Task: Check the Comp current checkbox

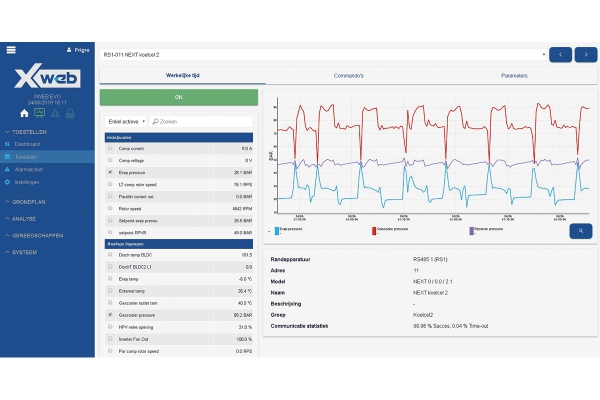Action: 110,148
